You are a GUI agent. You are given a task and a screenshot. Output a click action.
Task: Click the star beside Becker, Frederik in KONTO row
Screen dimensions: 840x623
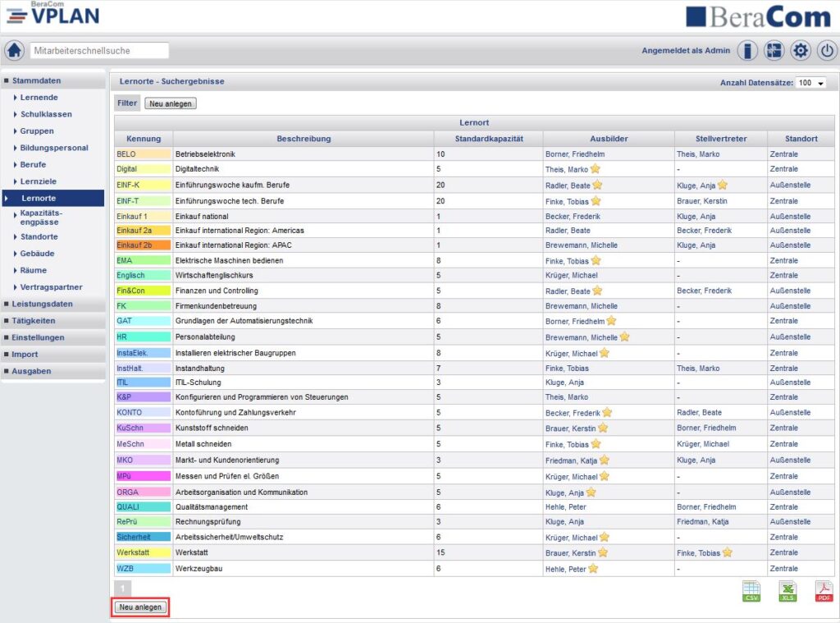(x=607, y=412)
